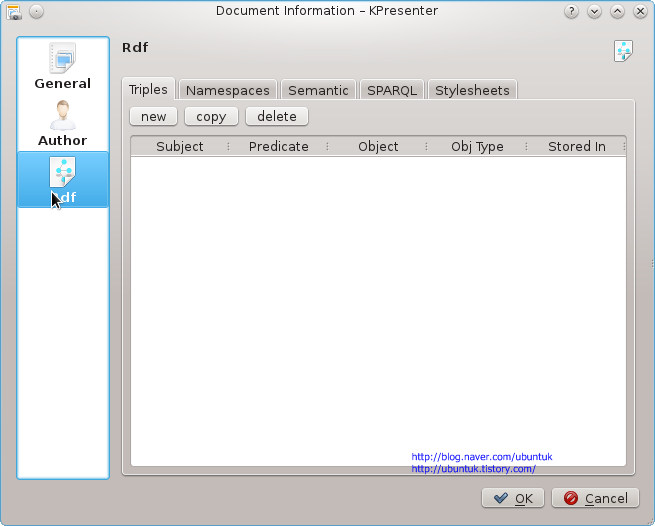This screenshot has height=526, width=655.
Task: Open the General page in sidebar
Action: (63, 66)
